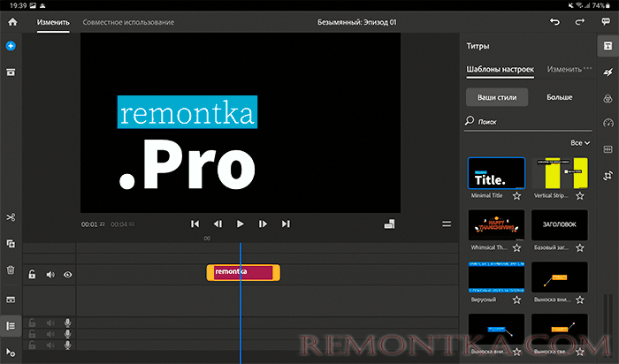Click the Поиск search field
This screenshot has width=619, height=364.
[x=528, y=121]
